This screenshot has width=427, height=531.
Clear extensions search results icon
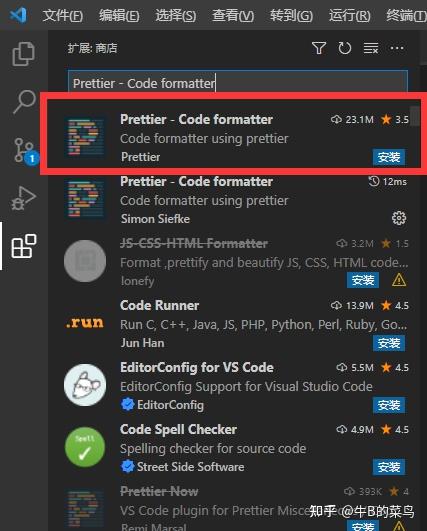point(371,48)
